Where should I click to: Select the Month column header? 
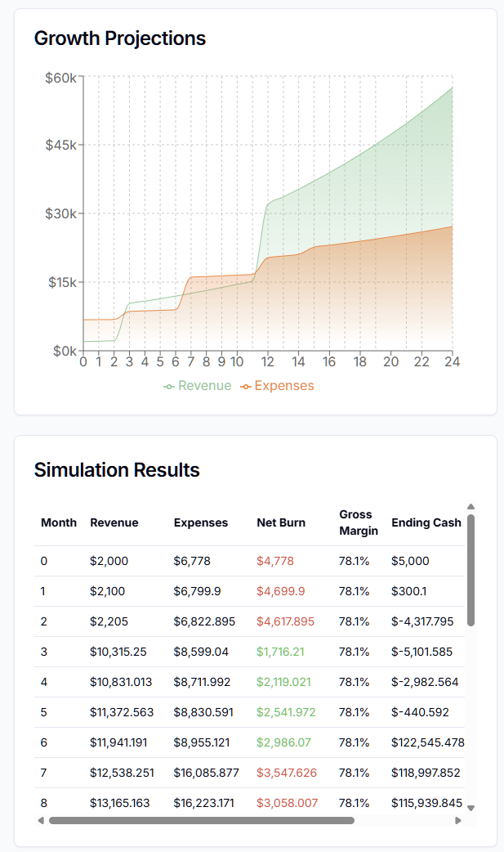[x=59, y=522]
